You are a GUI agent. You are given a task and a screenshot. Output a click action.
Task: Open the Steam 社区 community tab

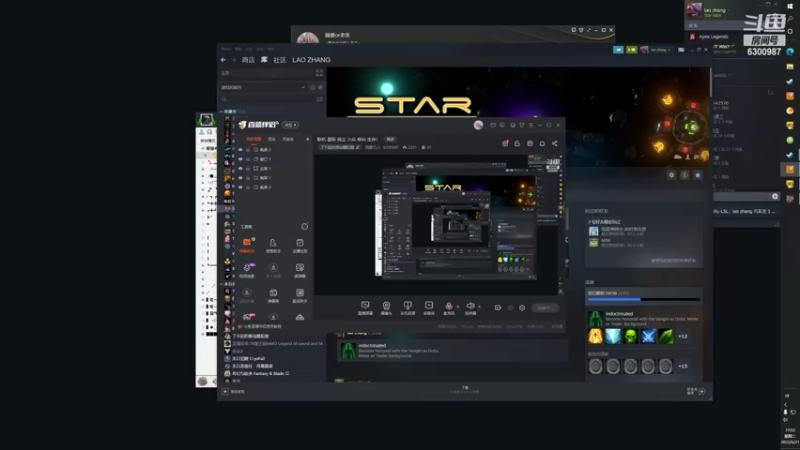[x=280, y=60]
